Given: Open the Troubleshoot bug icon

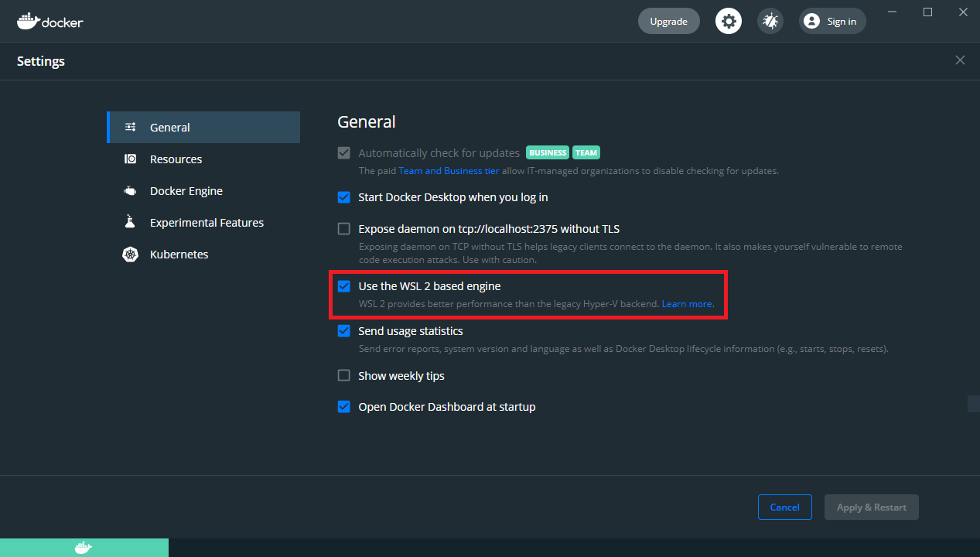Looking at the screenshot, I should 770,21.
